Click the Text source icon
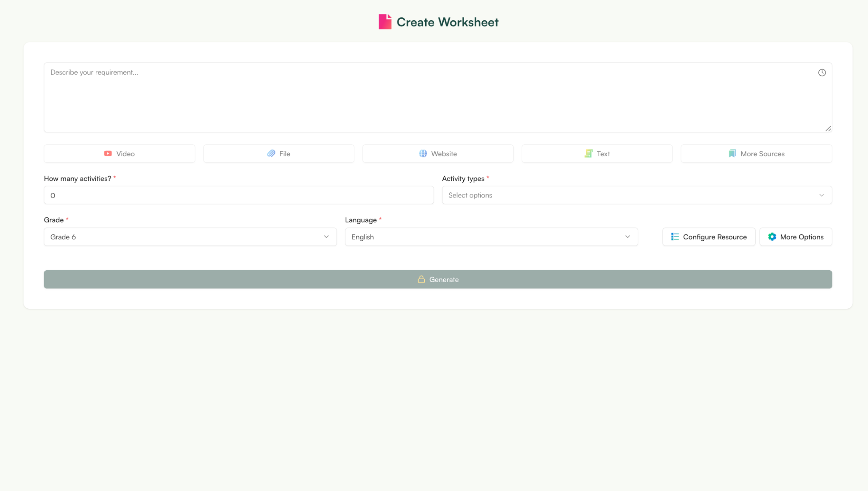The width and height of the screenshot is (868, 491). [588, 153]
